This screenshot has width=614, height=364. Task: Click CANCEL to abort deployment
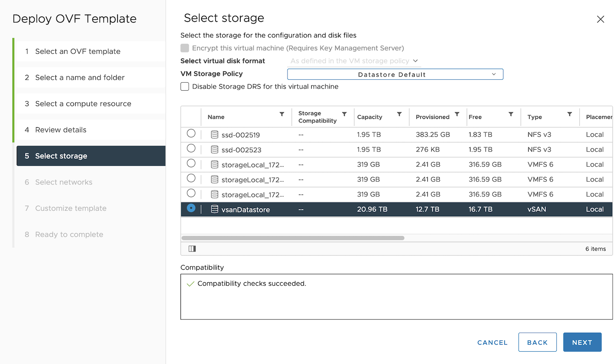492,342
